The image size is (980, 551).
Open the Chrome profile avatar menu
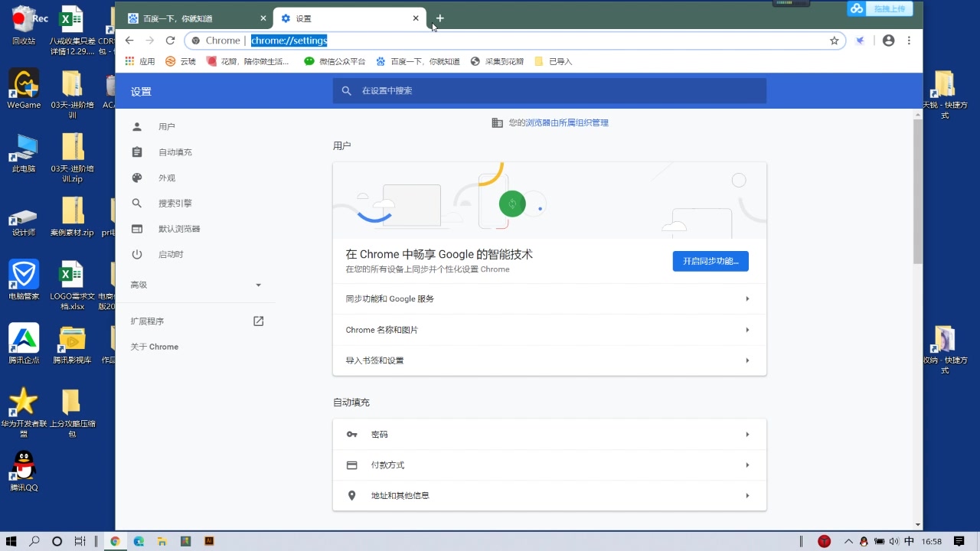[x=888, y=41]
